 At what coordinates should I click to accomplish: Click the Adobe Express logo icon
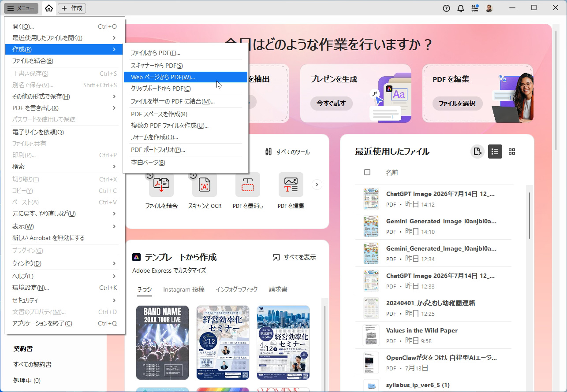coord(137,257)
